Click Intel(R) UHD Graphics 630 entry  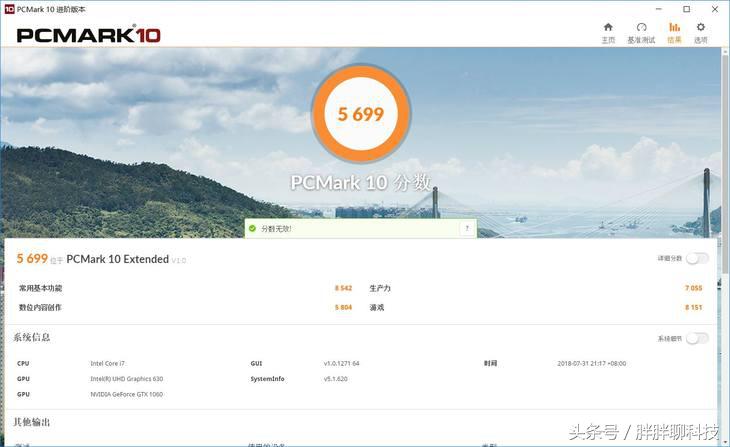pos(127,379)
